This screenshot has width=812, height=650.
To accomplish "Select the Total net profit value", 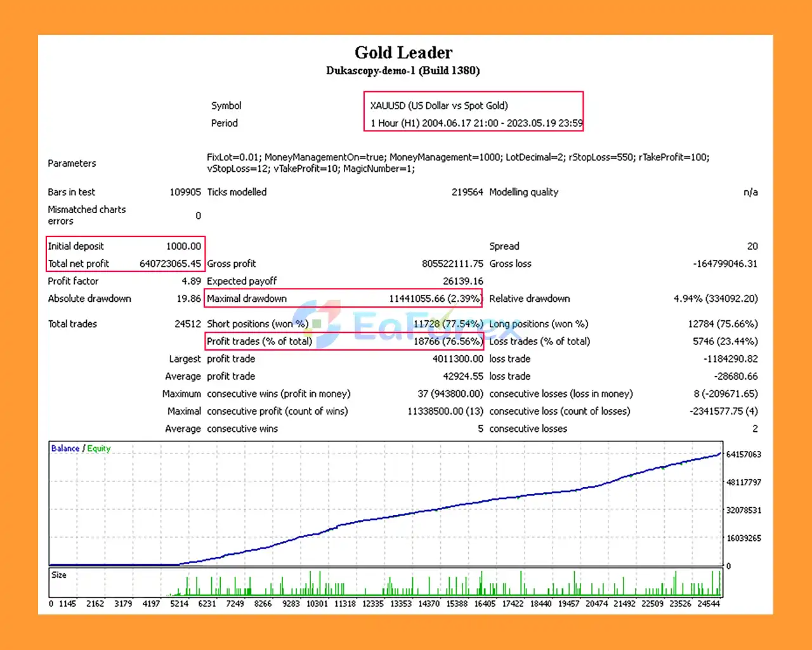I will coord(170,264).
